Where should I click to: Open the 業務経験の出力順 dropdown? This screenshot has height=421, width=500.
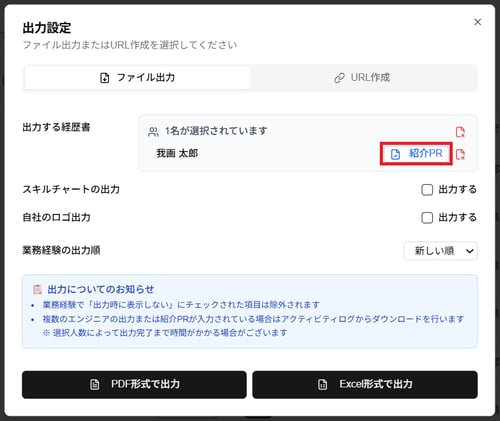(440, 251)
